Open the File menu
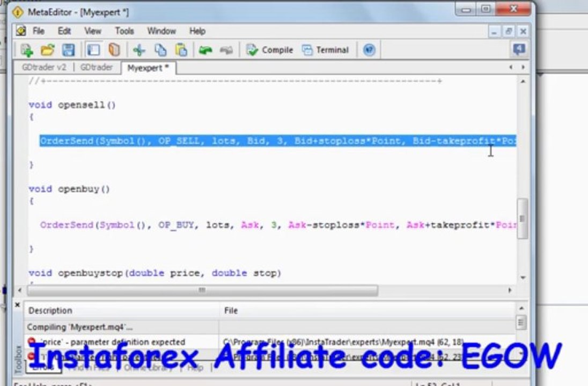 coord(38,31)
